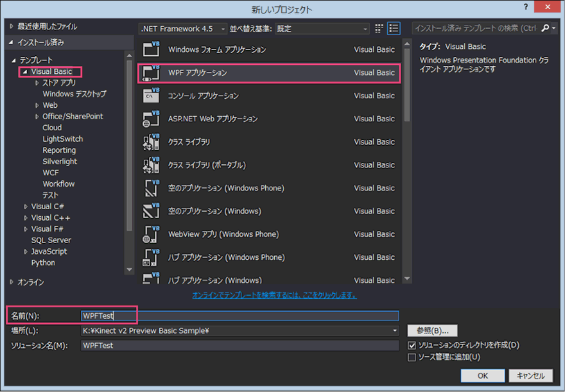
Task: Open the search options dropdown arrow
Action: pos(554,28)
